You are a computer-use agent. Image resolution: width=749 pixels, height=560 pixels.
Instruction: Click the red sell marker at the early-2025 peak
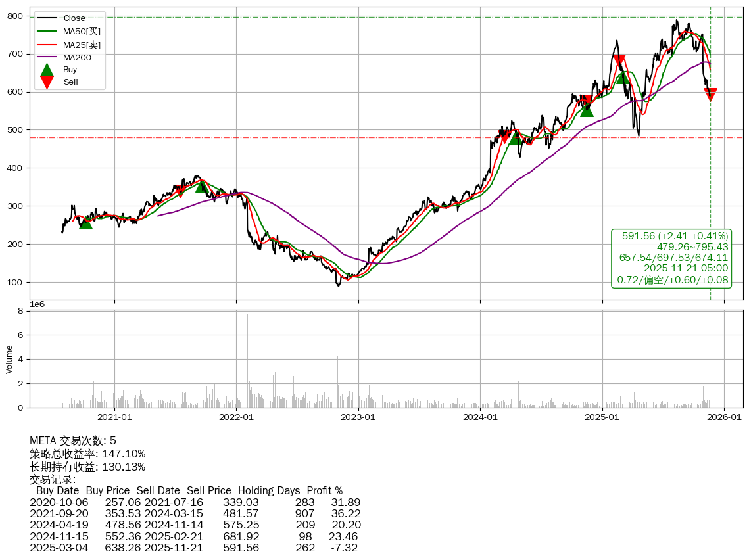coord(619,61)
